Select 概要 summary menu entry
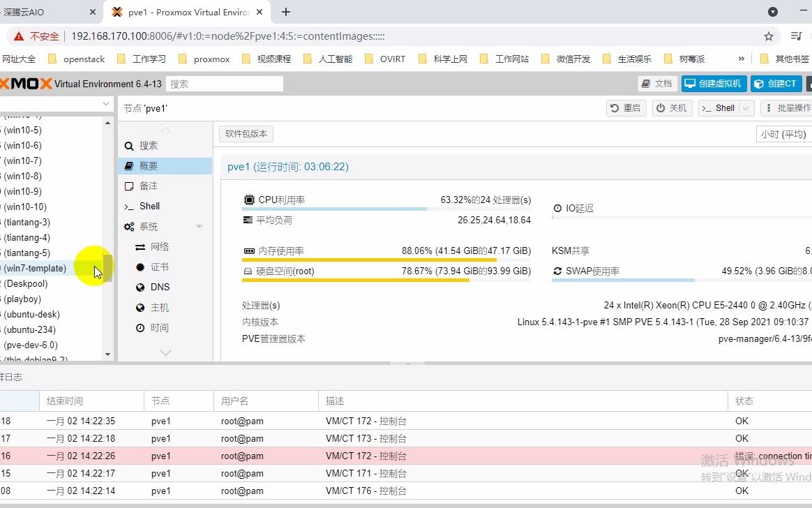Image resolution: width=812 pixels, height=508 pixels. (165, 166)
